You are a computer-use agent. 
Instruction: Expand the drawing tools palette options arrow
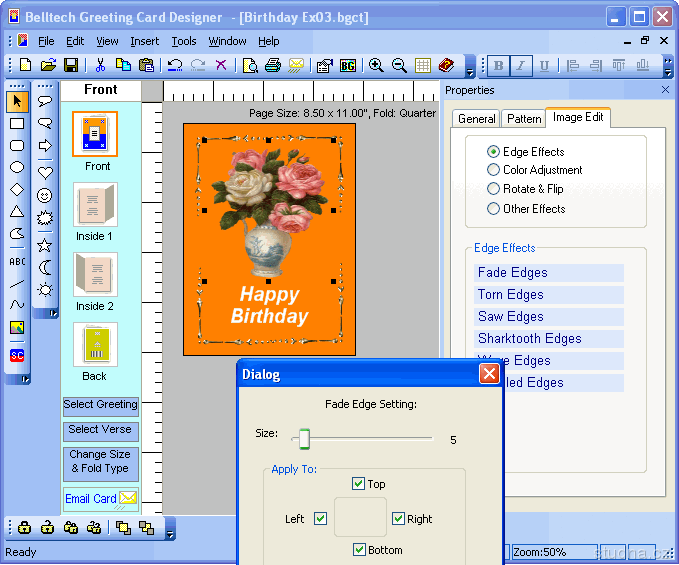pos(25,379)
